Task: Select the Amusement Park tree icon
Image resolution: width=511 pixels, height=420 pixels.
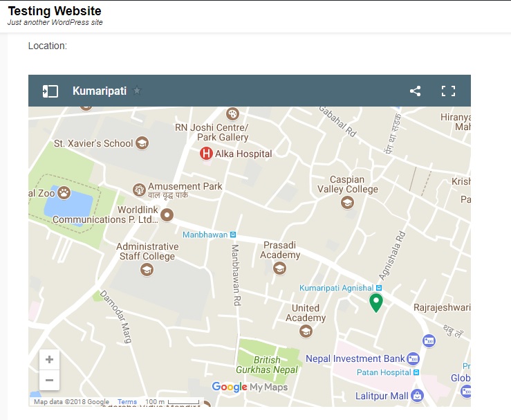Action: [x=139, y=190]
